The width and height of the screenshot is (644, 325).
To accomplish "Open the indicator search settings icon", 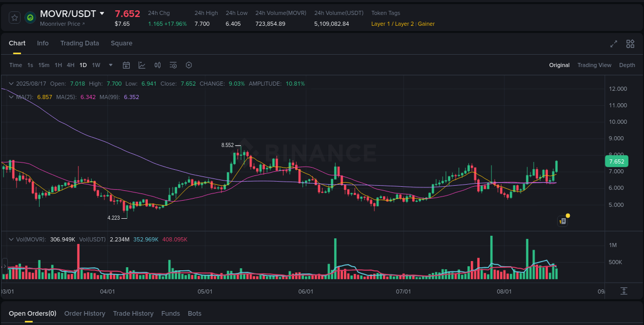I will 173,65.
